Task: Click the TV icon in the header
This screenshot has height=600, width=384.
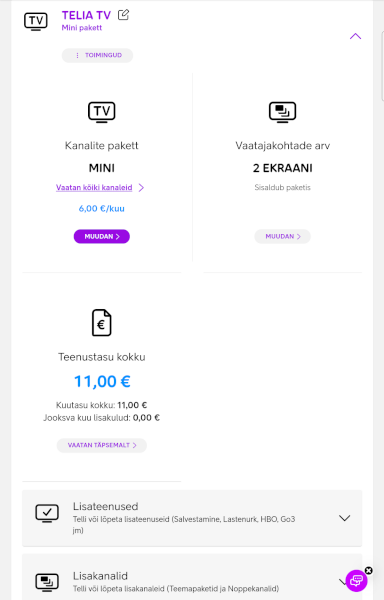Action: [x=36, y=21]
